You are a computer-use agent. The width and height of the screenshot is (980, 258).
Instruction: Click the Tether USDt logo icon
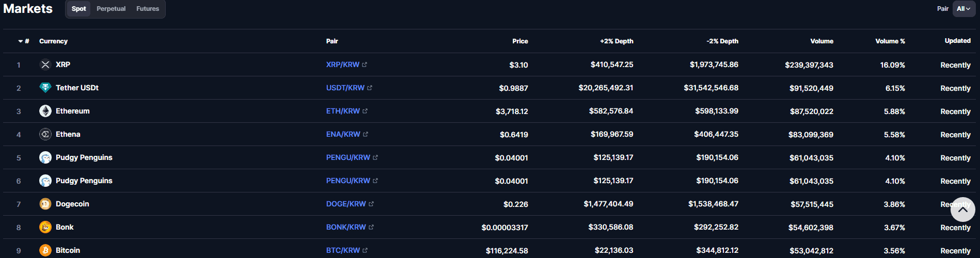coord(45,88)
